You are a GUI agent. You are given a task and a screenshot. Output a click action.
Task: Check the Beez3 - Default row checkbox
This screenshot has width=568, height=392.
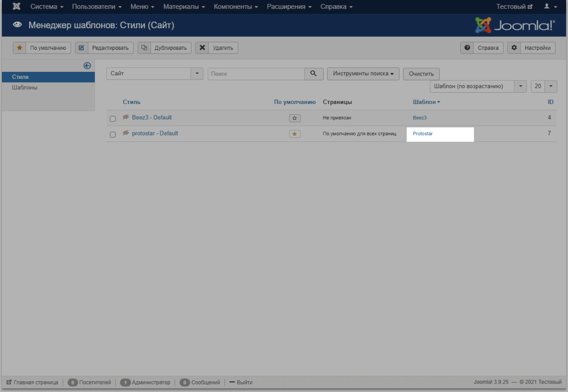click(x=113, y=118)
